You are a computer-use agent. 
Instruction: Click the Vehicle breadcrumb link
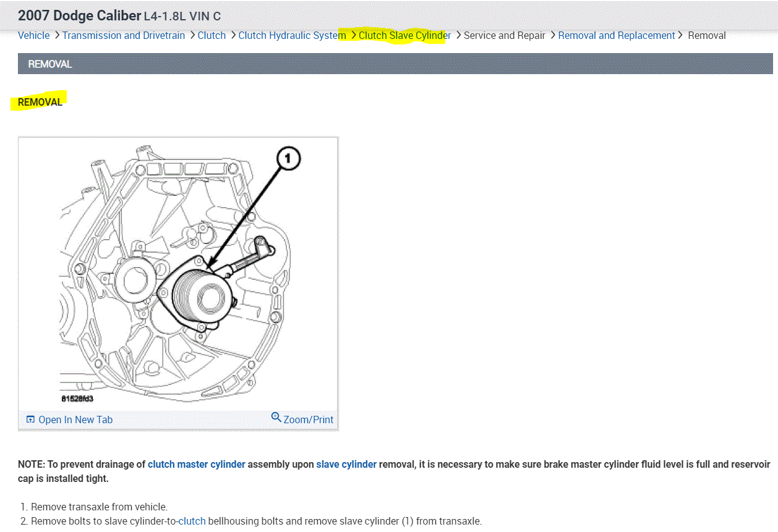[x=34, y=35]
